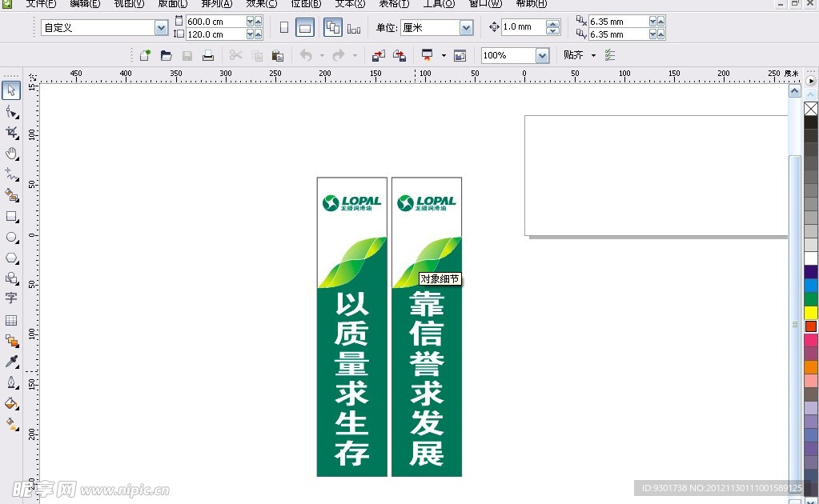Open the 视图(V) menu
Image resolution: width=819 pixels, height=504 pixels.
(129, 4)
